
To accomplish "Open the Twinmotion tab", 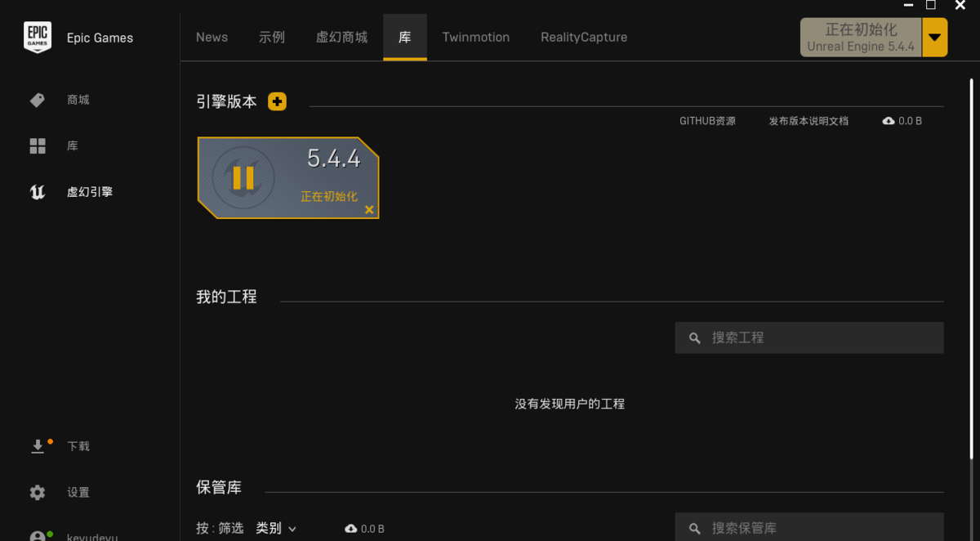I will [476, 37].
